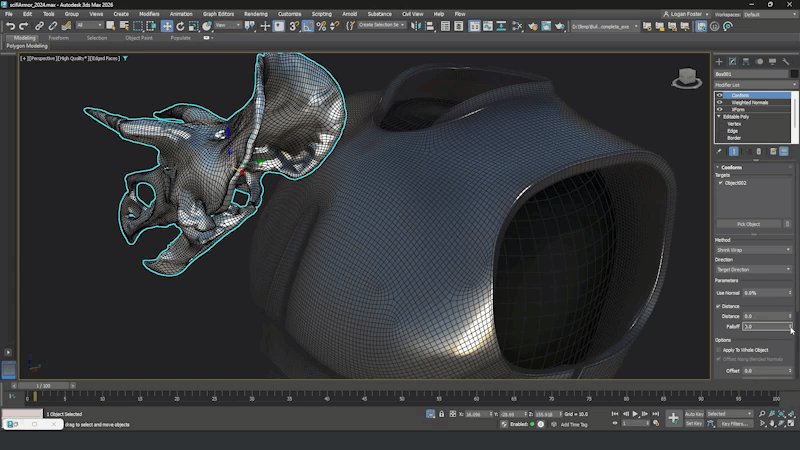Click the Undo arrow in the main toolbar
Image resolution: width=800 pixels, height=450 pixels.
pos(10,25)
